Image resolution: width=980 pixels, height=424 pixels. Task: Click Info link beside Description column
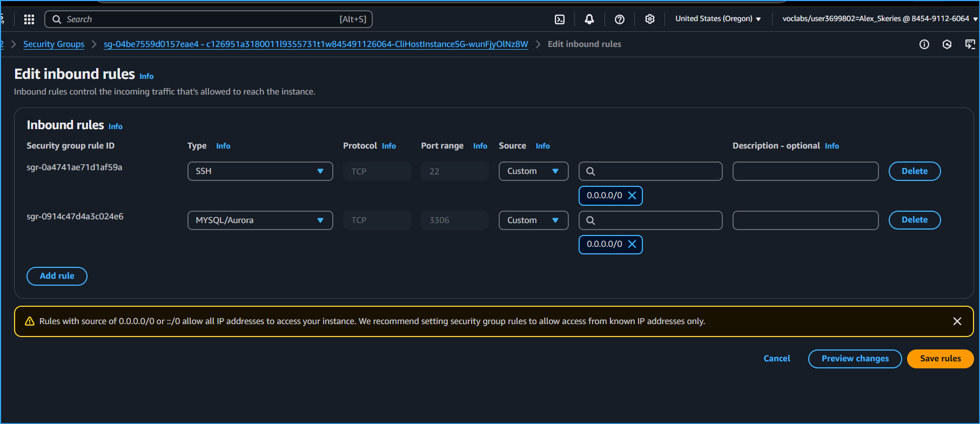[x=832, y=146]
